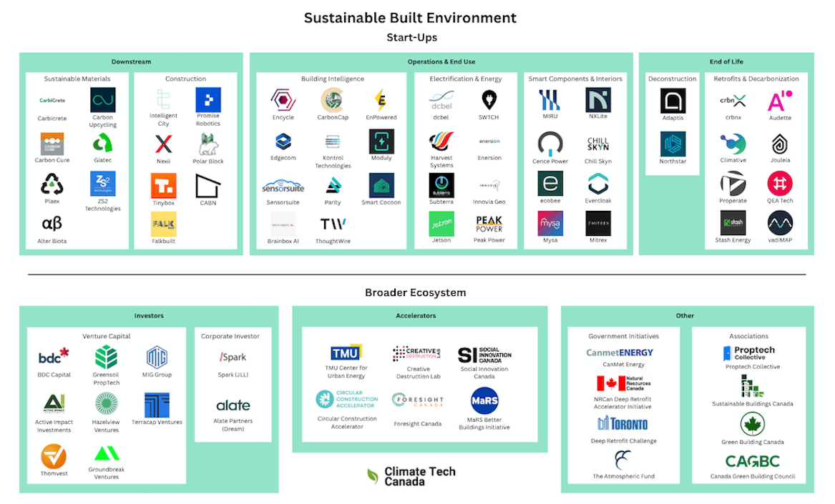
Task: Click the Mysa logo
Action: tap(550, 224)
